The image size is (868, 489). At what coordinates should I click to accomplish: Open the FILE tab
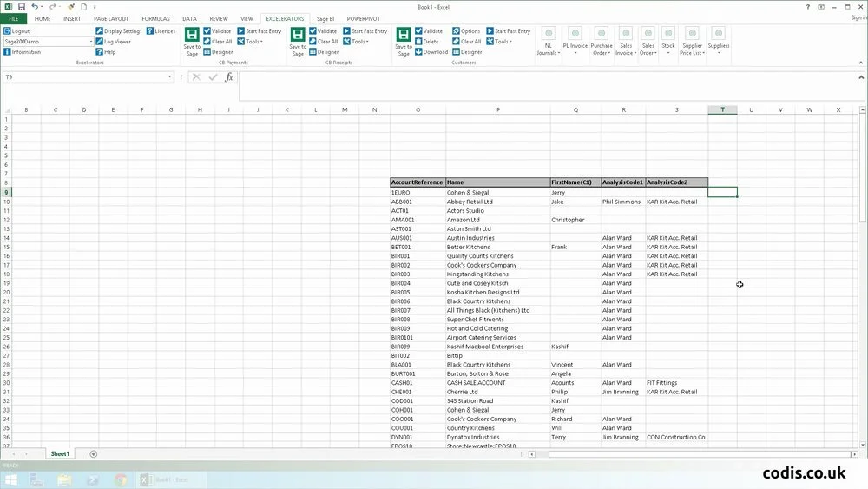coord(13,19)
